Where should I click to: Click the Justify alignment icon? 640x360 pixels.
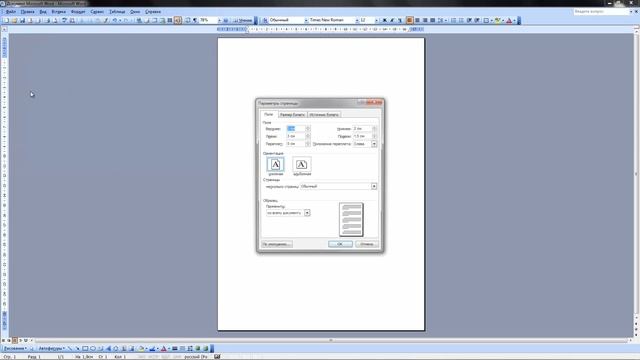click(433, 20)
